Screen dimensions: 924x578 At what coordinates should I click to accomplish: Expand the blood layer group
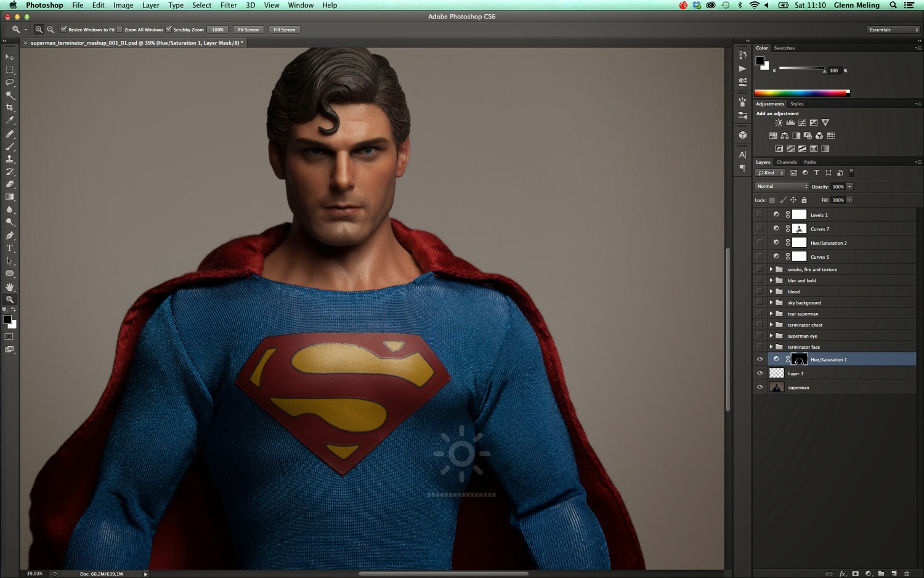click(771, 291)
